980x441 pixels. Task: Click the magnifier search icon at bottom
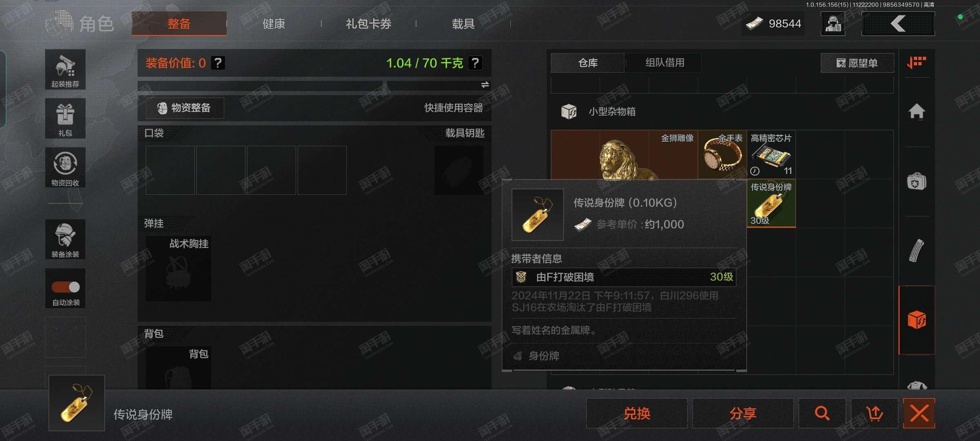coord(822,413)
